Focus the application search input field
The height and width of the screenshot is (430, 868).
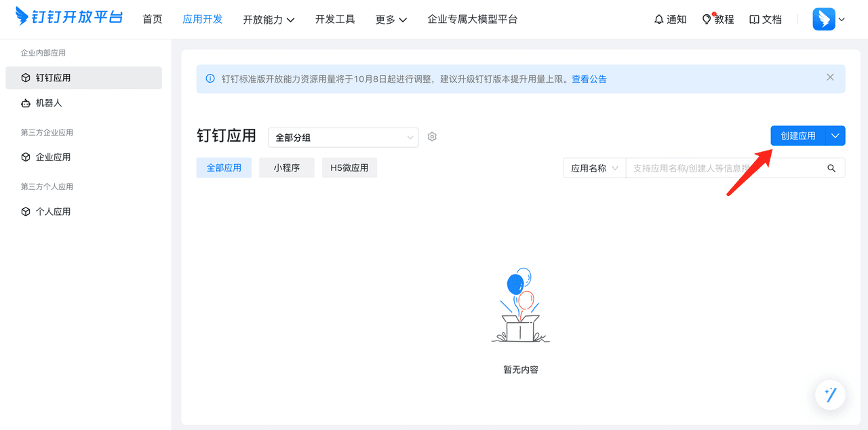[x=722, y=168]
